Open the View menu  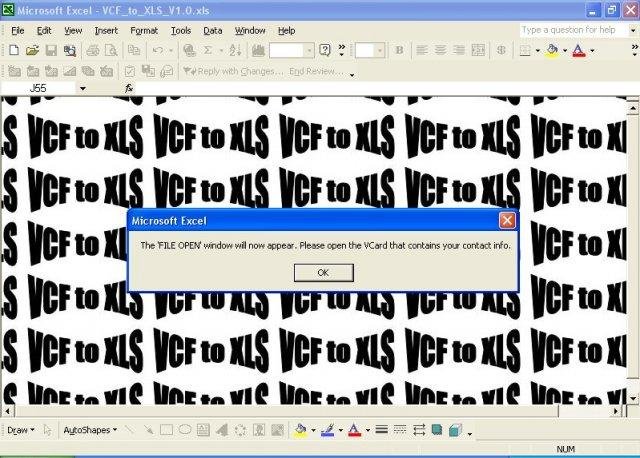point(73,31)
